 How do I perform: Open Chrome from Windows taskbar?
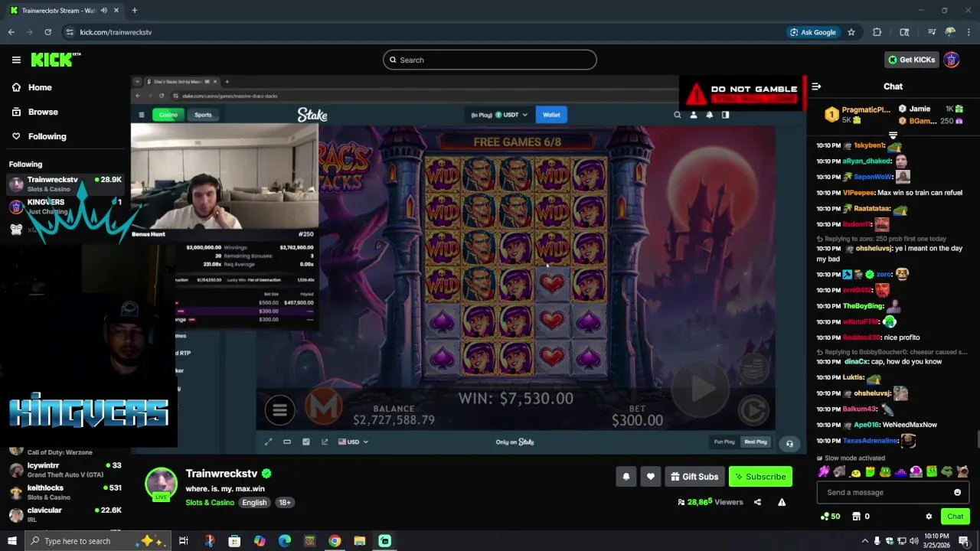coord(335,541)
